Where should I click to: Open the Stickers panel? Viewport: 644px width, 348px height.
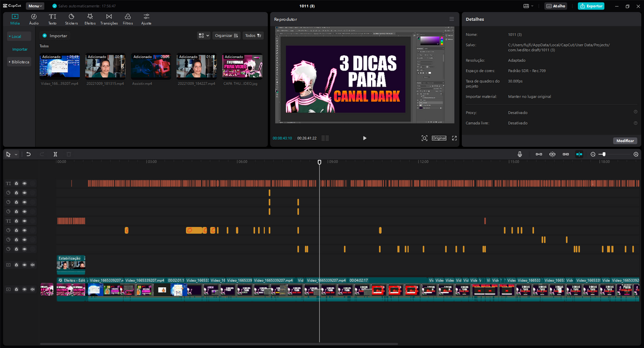click(71, 19)
